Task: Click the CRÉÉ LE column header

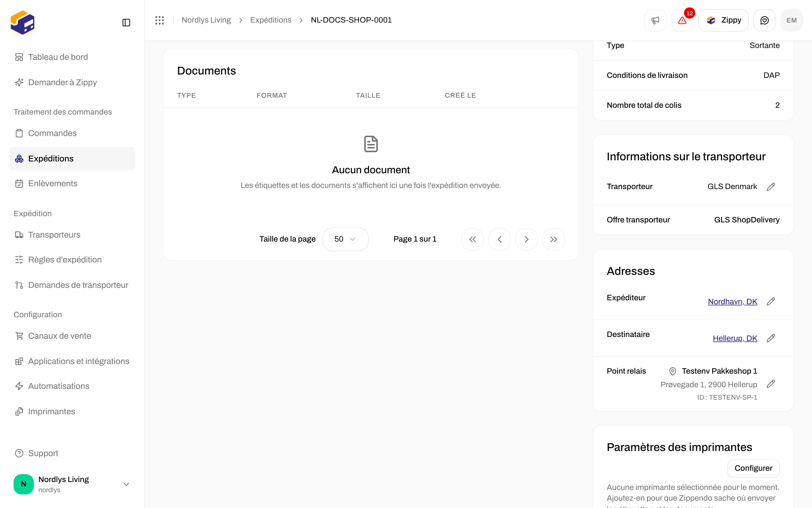Action: click(460, 95)
